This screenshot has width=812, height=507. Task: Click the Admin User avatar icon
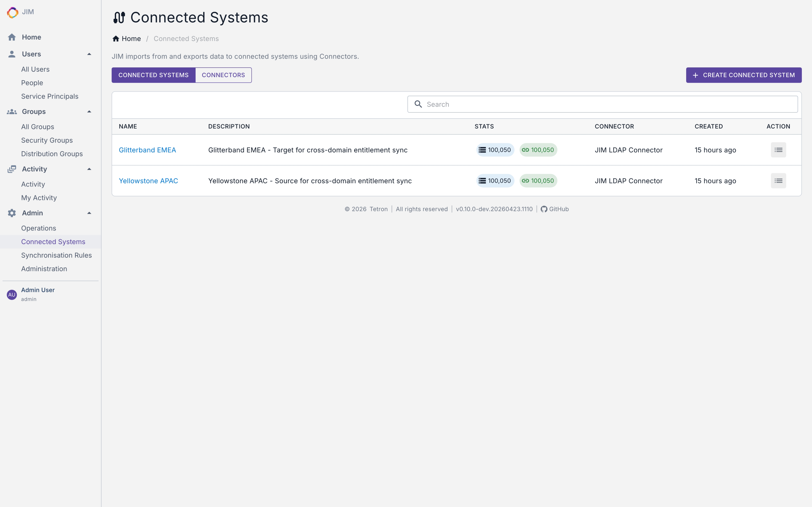pyautogui.click(x=12, y=294)
